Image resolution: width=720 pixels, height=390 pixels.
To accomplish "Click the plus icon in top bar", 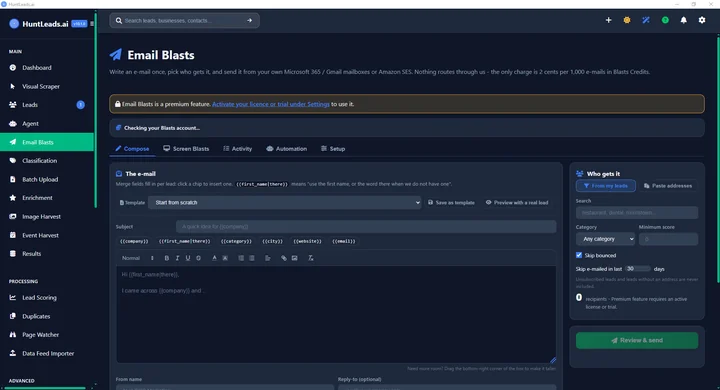I will [608, 20].
